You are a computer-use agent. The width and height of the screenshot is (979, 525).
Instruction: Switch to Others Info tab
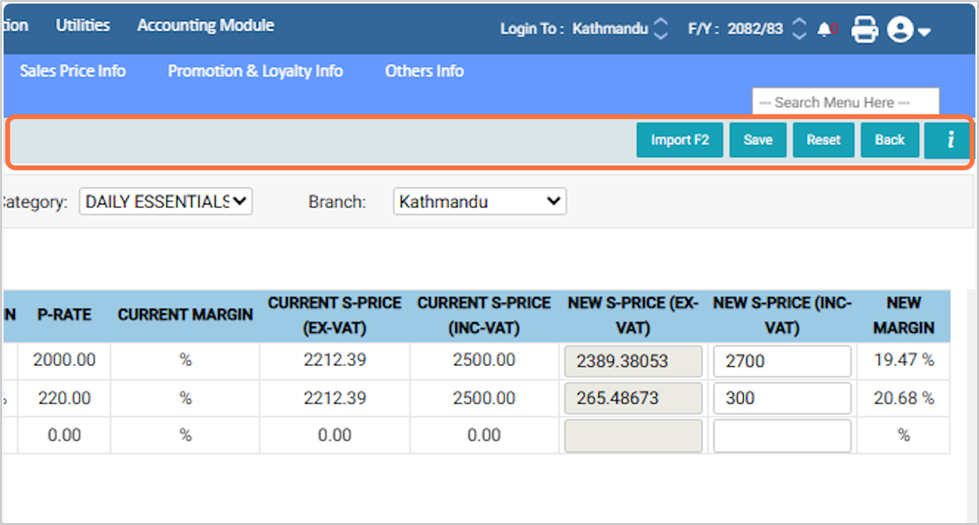(x=424, y=71)
